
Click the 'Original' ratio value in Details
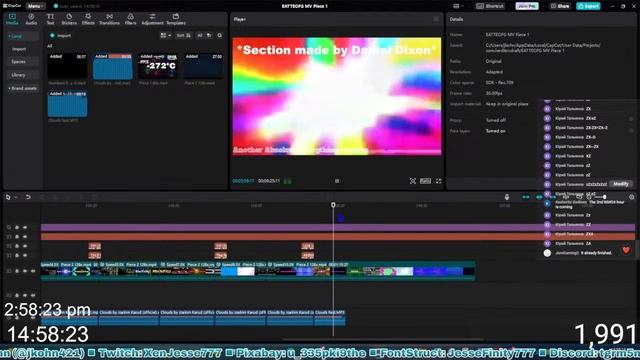(493, 61)
